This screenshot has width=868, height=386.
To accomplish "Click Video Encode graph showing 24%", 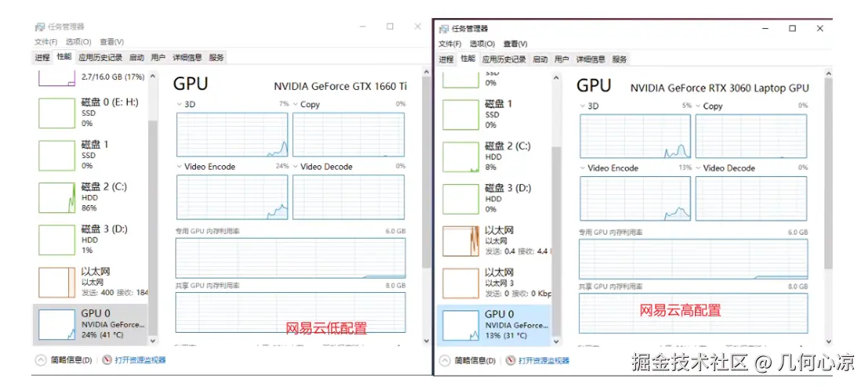I will click(232, 197).
